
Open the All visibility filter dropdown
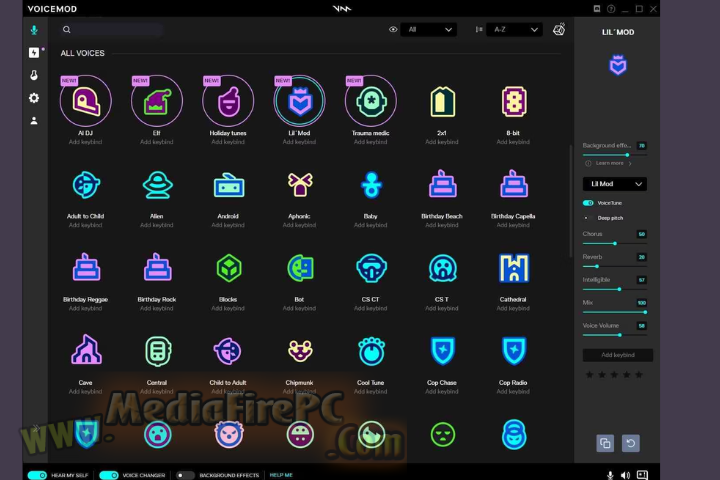click(x=428, y=29)
